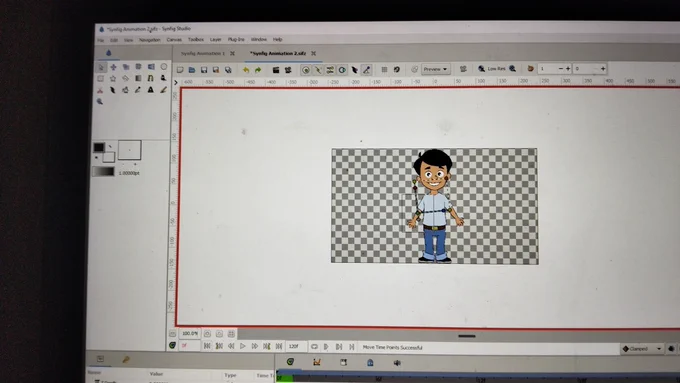Click the 100.0% zoom field
The image size is (680, 383).
(x=190, y=334)
